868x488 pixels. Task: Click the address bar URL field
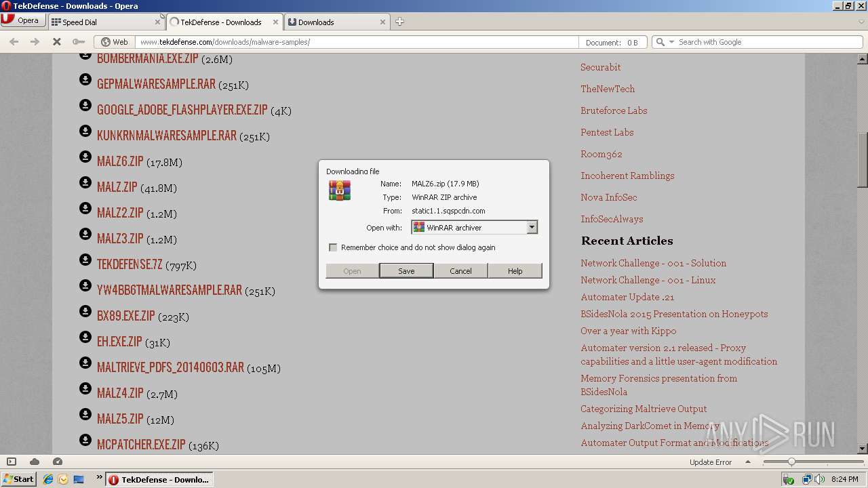point(357,42)
